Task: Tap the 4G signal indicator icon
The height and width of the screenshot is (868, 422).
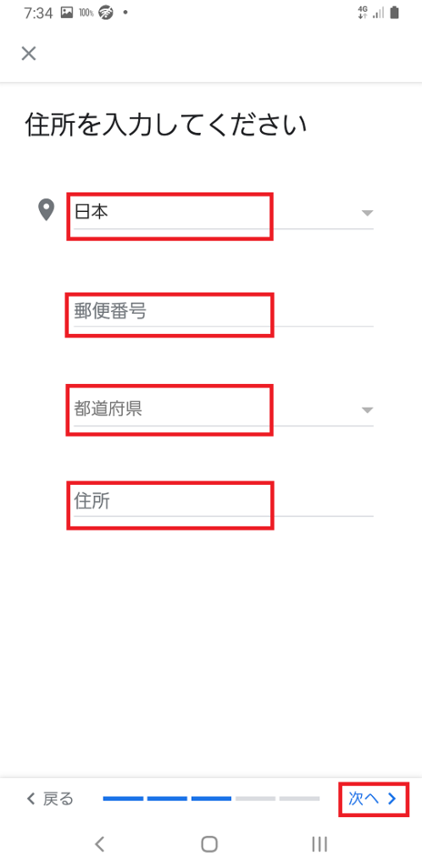Action: pyautogui.click(x=363, y=14)
